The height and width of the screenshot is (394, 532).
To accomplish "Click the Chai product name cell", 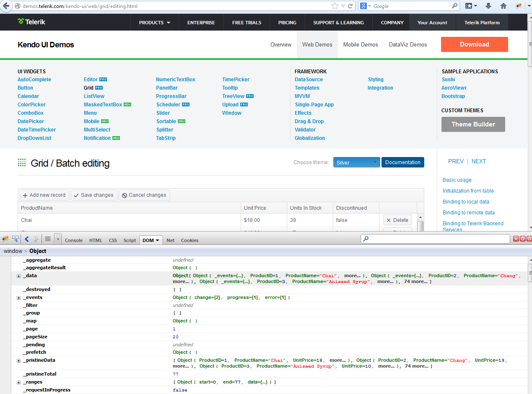I will tap(129, 220).
